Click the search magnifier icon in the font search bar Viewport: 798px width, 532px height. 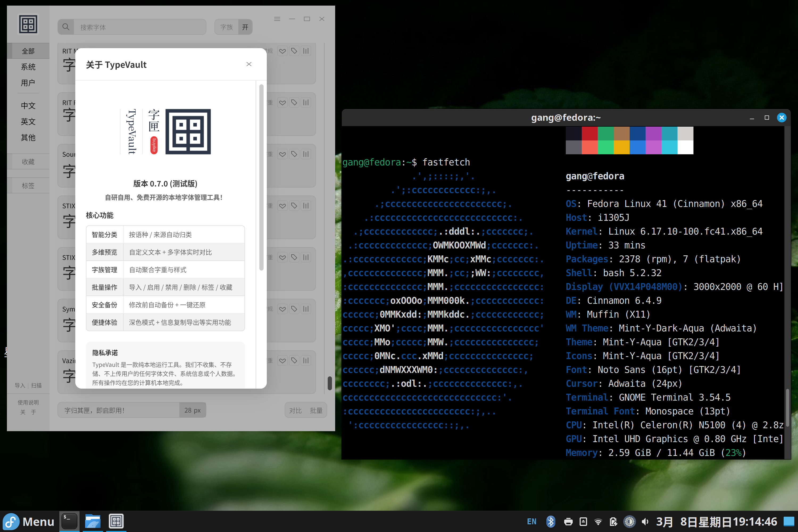pyautogui.click(x=66, y=27)
